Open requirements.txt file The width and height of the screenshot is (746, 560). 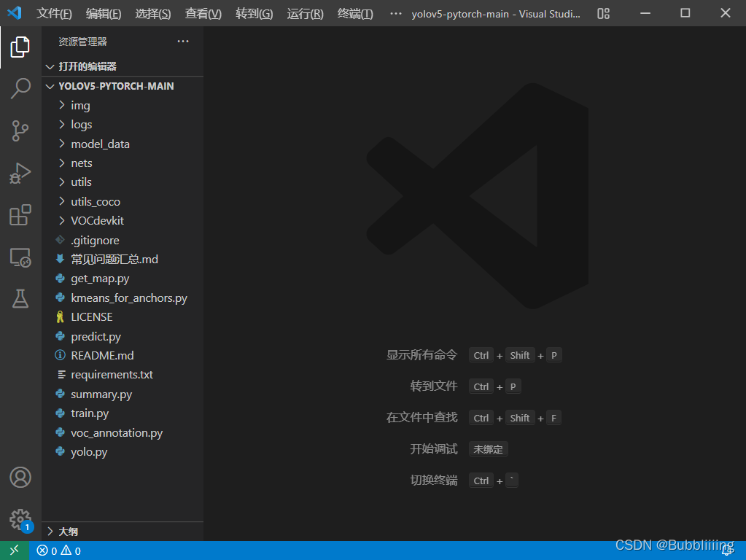pyautogui.click(x=123, y=375)
